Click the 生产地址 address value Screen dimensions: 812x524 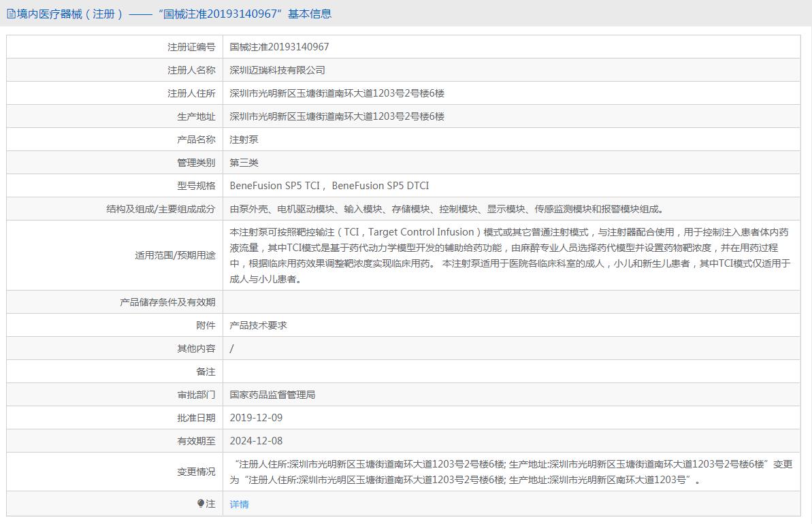click(x=337, y=116)
